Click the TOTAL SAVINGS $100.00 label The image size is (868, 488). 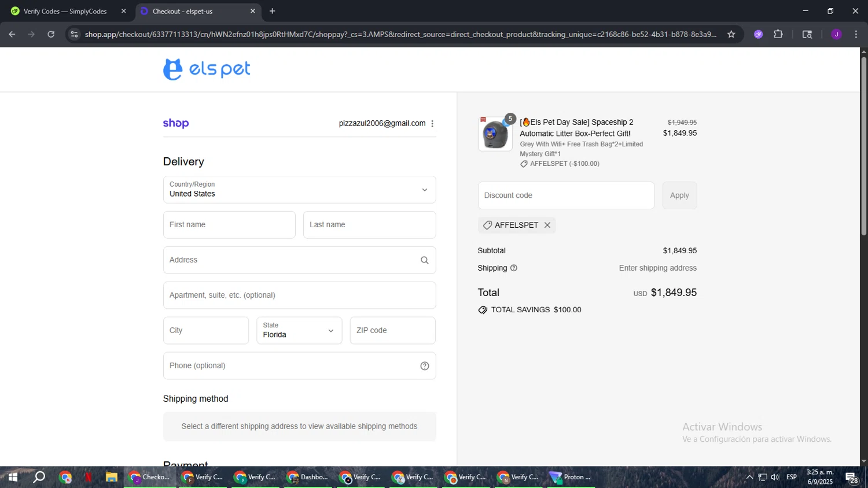[536, 310]
